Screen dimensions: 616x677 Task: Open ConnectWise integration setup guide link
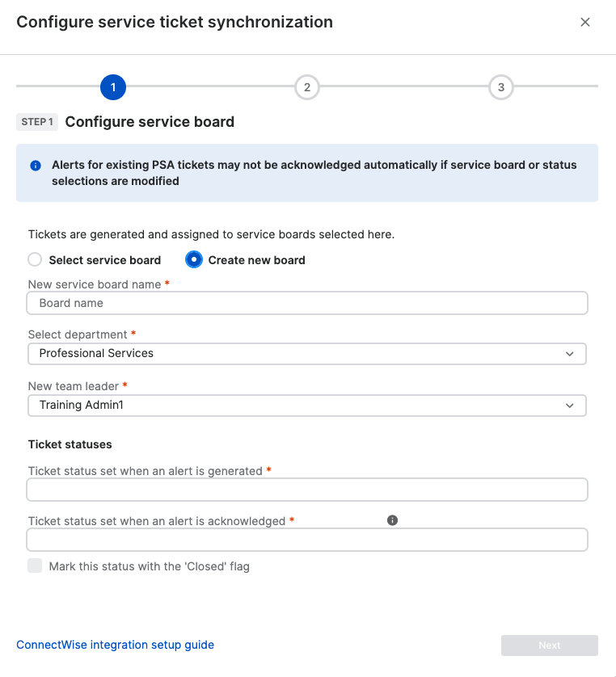(x=115, y=645)
